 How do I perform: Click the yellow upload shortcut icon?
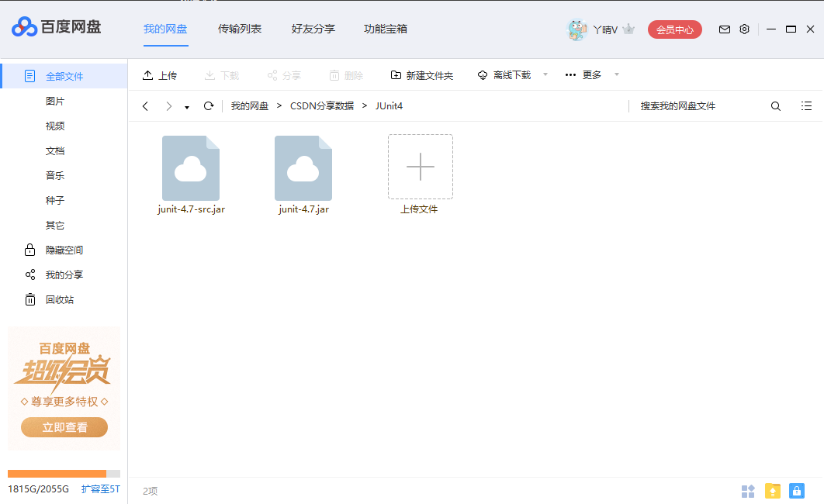point(773,491)
